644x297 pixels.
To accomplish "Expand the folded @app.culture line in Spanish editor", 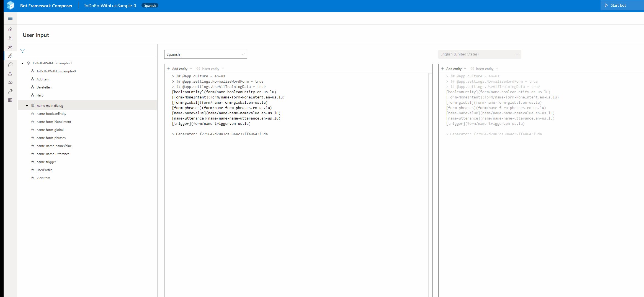I will pos(173,76).
